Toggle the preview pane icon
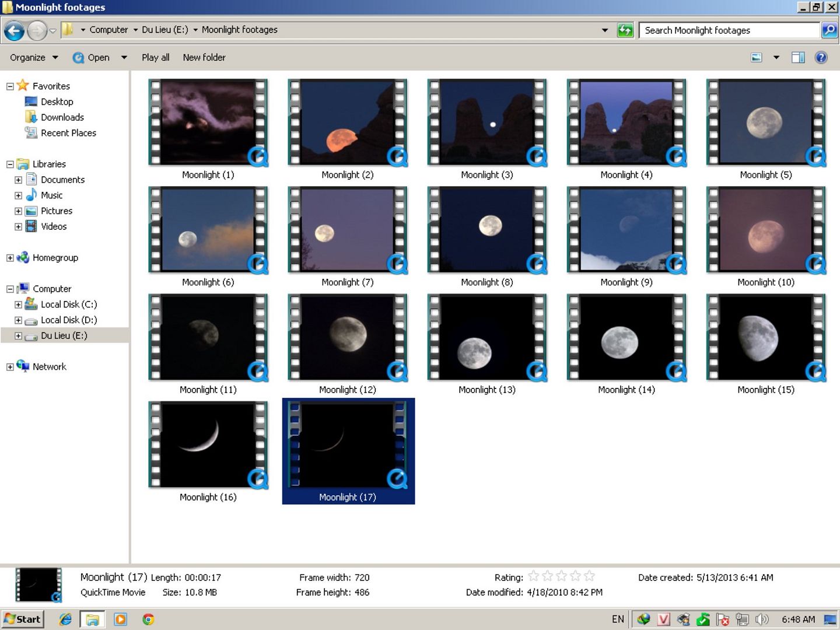840x630 pixels. pyautogui.click(x=798, y=57)
